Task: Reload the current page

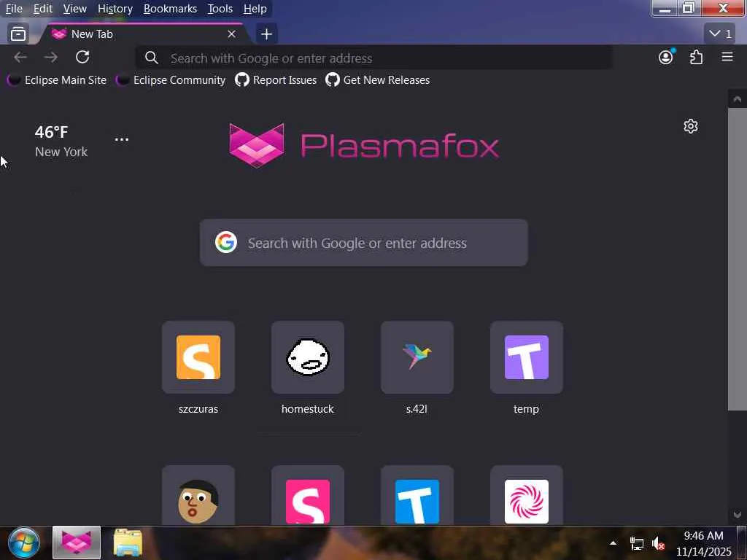Action: click(x=82, y=57)
